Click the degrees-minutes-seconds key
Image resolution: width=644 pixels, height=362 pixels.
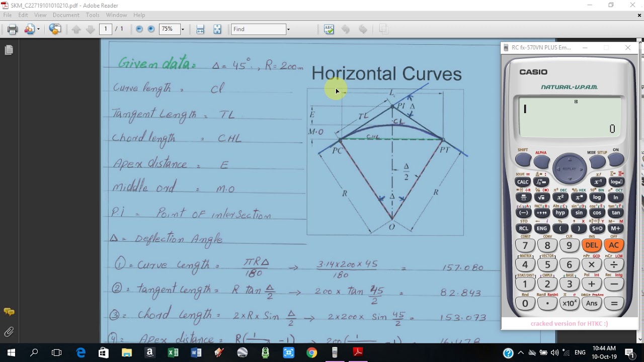541,213
